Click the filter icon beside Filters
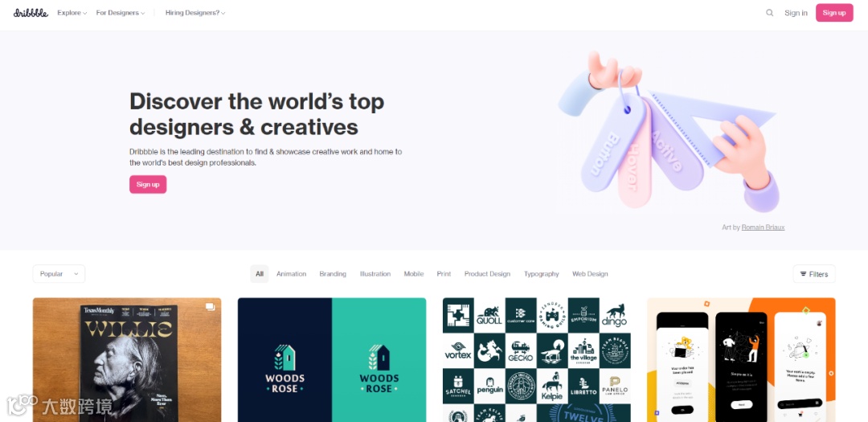The height and width of the screenshot is (422, 868). (803, 273)
